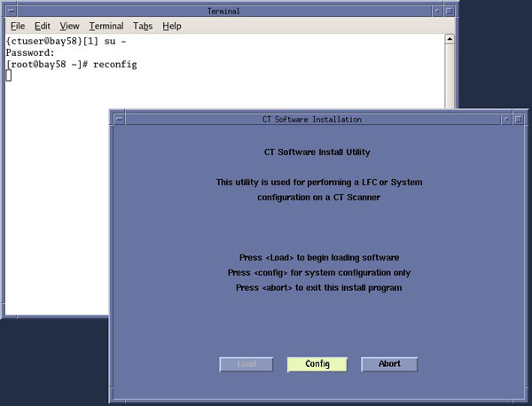Click the CT Software Installation title bar
Screen dimensions: 532x406
pyautogui.click(x=310, y=119)
